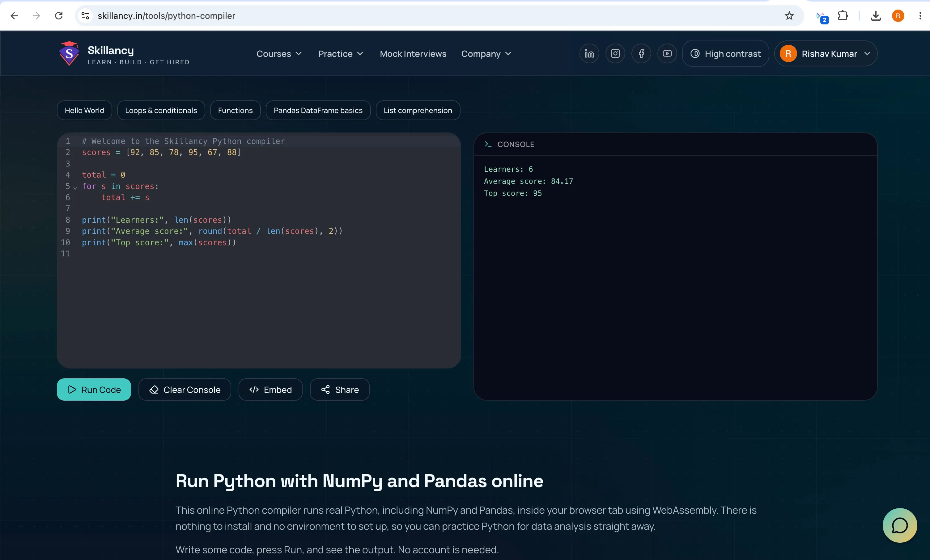Click "Average score: 84.17" console output

529,181
